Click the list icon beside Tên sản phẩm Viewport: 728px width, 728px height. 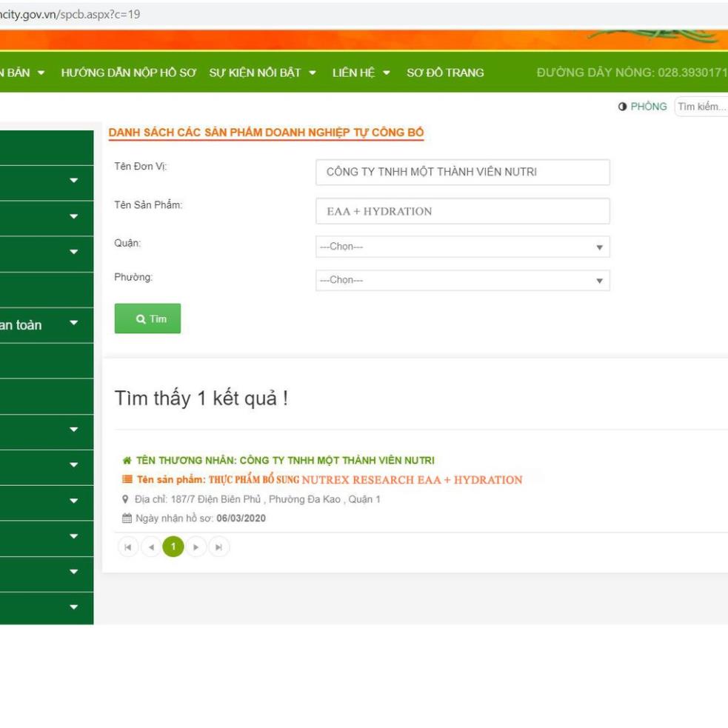(127, 479)
